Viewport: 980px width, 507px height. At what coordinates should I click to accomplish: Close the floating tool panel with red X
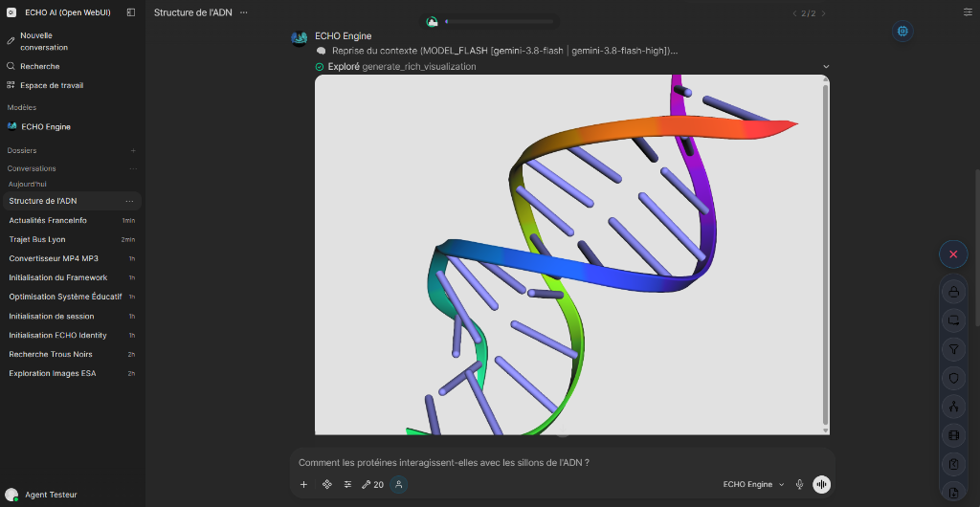(x=953, y=254)
